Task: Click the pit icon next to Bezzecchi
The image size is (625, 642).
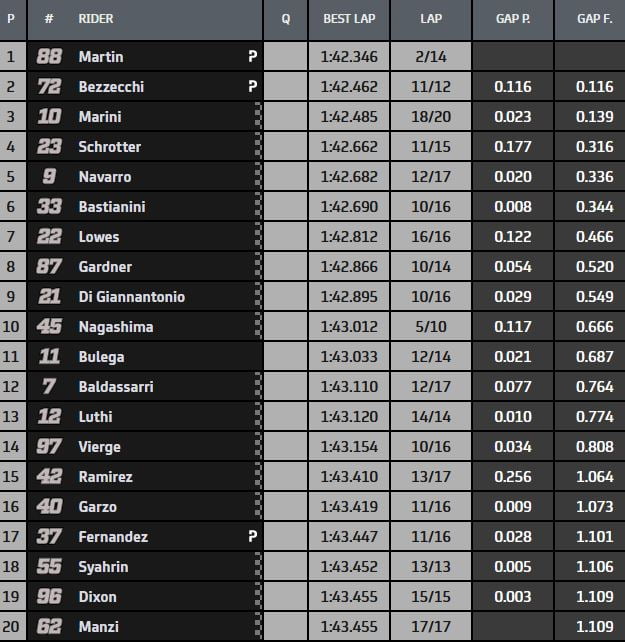Action: (252, 87)
